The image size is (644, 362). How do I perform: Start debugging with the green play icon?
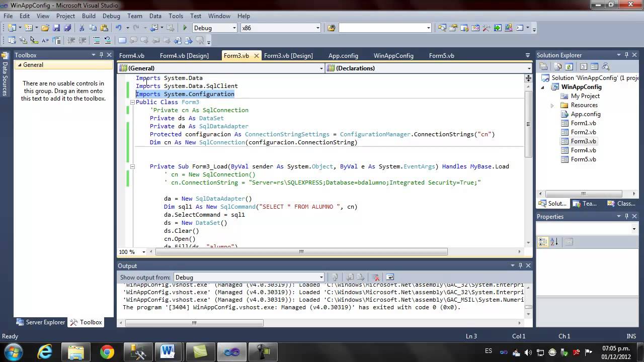[x=185, y=28]
